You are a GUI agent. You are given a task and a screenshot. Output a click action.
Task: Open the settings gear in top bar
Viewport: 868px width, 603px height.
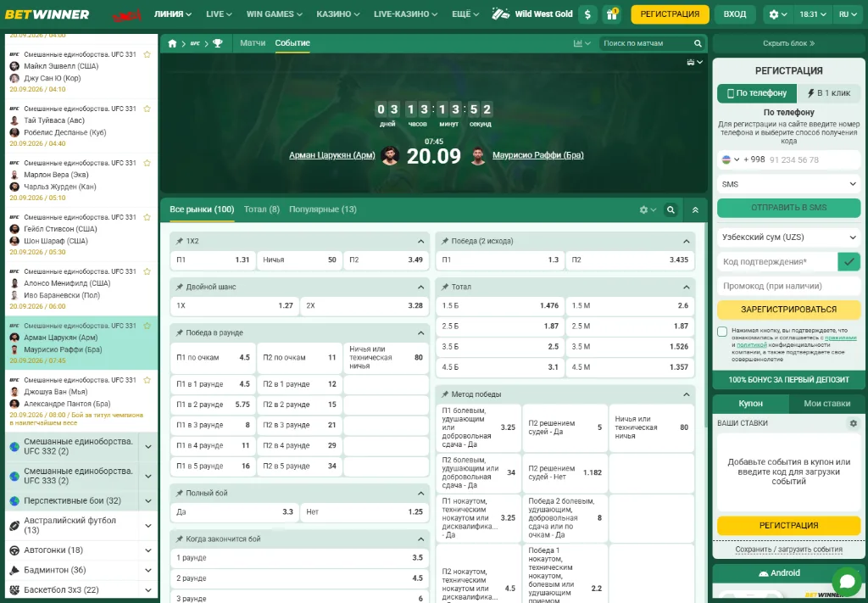tap(778, 14)
